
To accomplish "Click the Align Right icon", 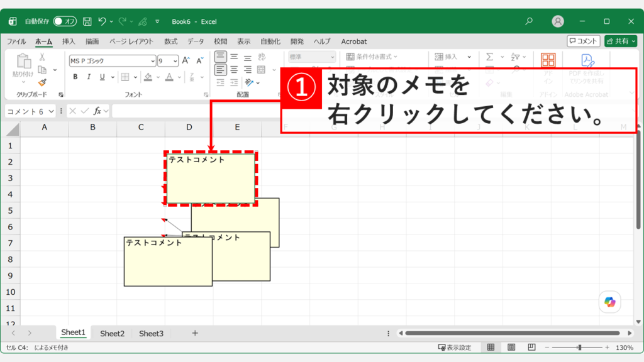I will pyautogui.click(x=248, y=70).
